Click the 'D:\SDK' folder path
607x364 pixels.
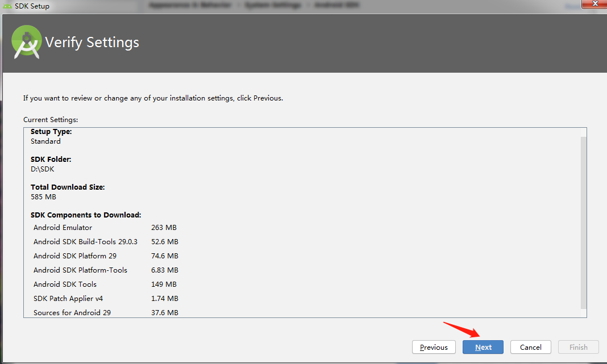pos(42,169)
